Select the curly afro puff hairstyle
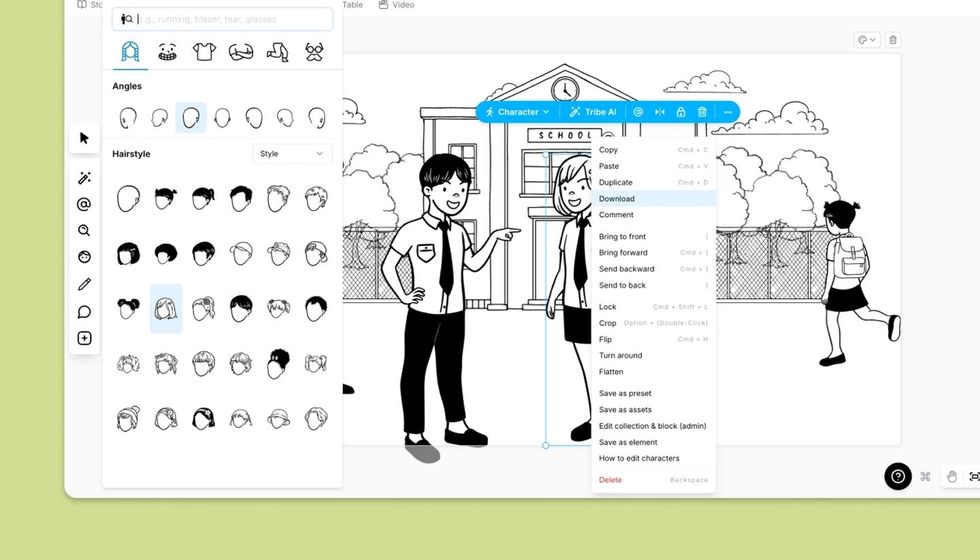The image size is (980, 560). [x=278, y=363]
